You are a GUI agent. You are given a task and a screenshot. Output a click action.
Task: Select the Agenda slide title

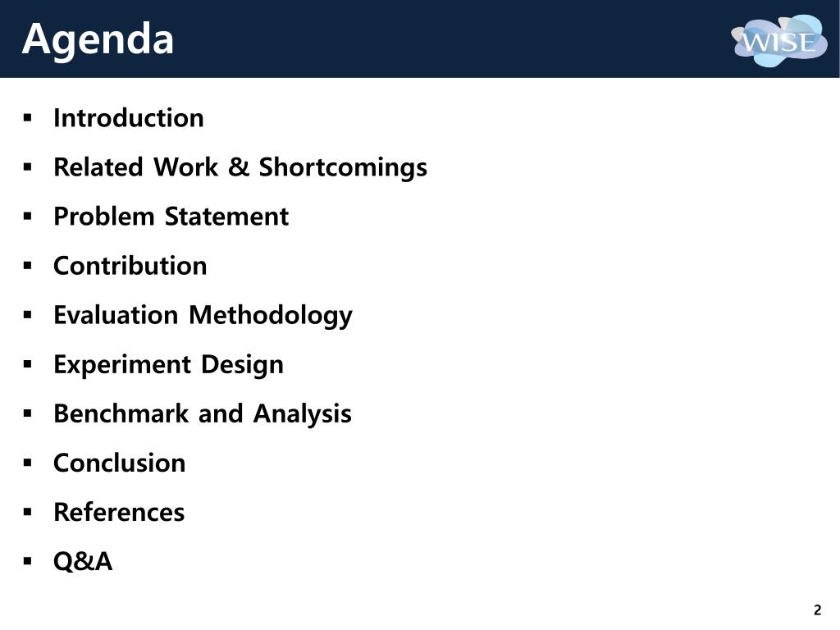click(98, 39)
